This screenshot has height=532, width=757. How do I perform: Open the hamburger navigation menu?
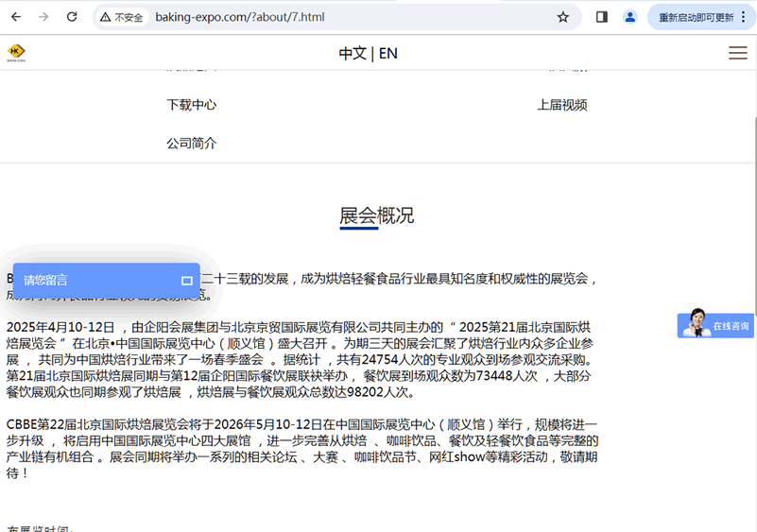pyautogui.click(x=737, y=53)
